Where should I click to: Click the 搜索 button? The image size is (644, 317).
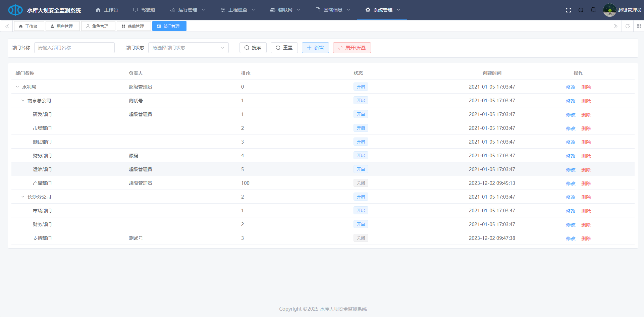point(253,48)
